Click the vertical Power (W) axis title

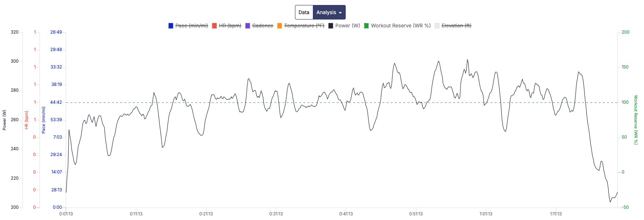pyautogui.click(x=5, y=120)
